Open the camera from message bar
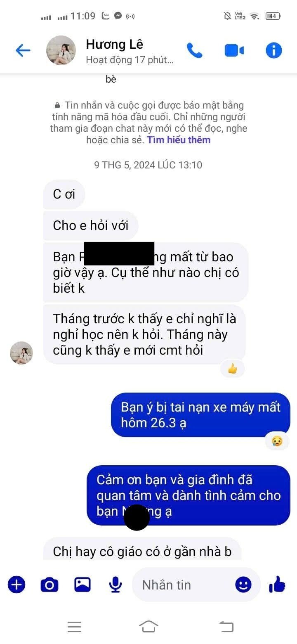297x644 pixels. (49, 585)
